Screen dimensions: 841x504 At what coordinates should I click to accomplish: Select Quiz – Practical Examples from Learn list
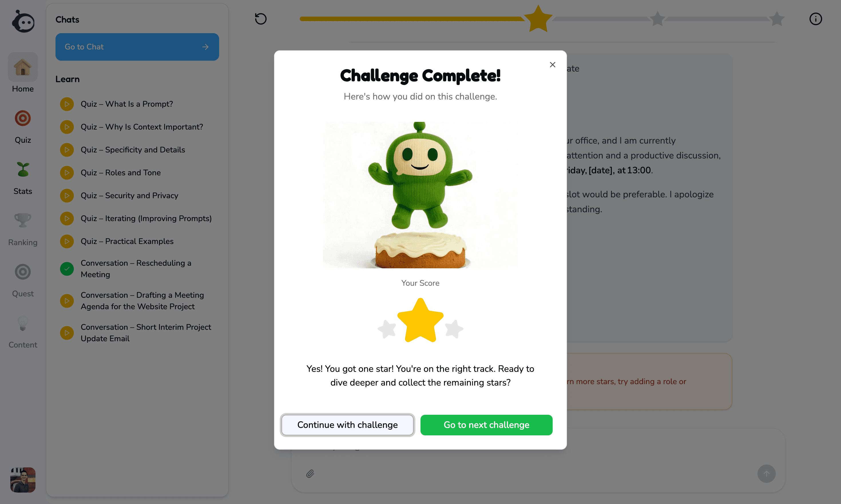point(67,241)
